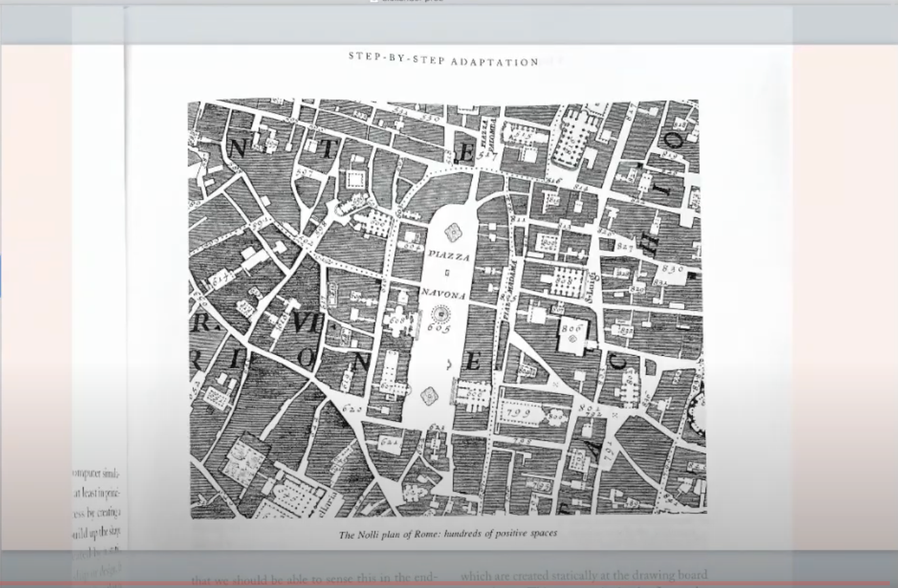The height and width of the screenshot is (588, 898).
Task: Click the 'NAVONA' label on the map
Action: [x=443, y=294]
